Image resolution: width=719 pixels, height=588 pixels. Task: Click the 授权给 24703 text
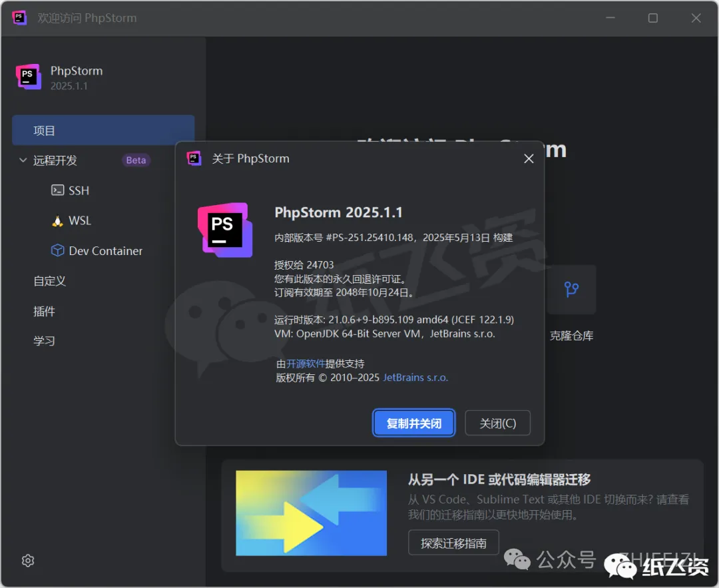click(x=304, y=264)
